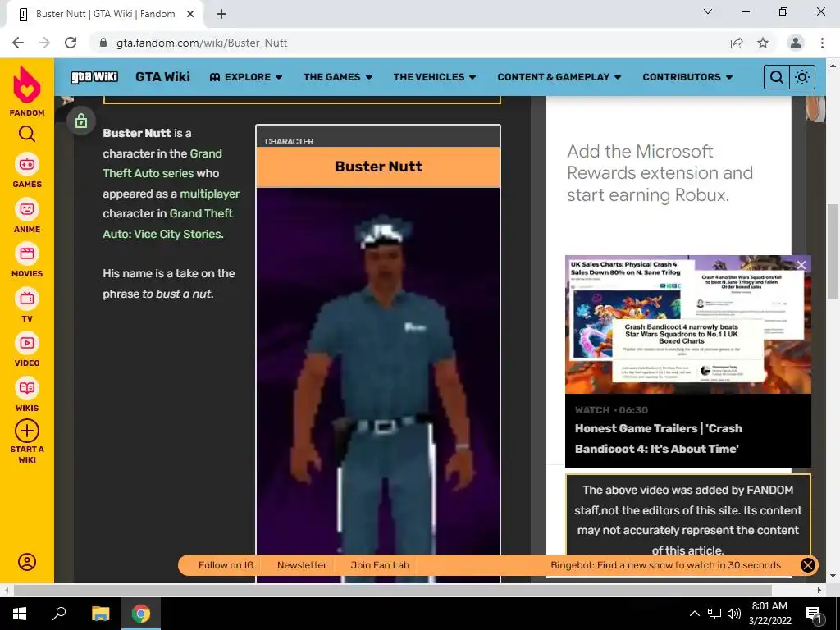
Task: Click the Microsoft Rewards ad
Action: [x=660, y=173]
